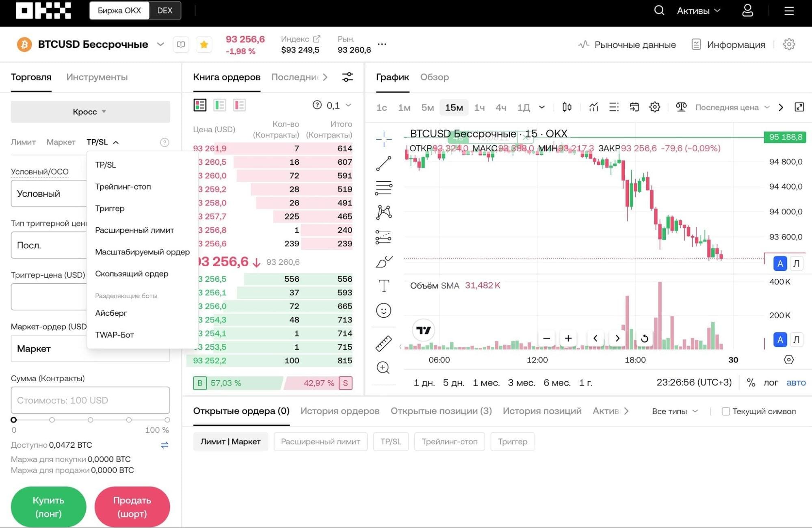
Task: Click the Продать (шорт) button
Action: [132, 506]
